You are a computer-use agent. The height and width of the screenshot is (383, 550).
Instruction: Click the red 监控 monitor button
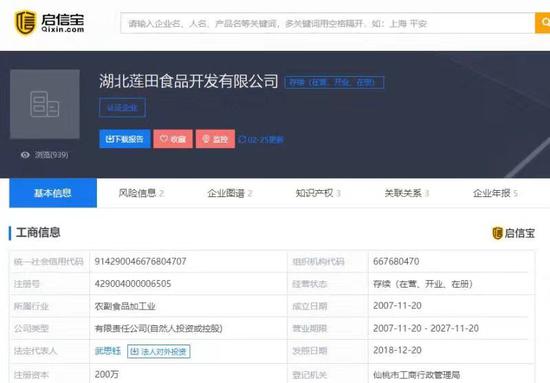click(x=215, y=139)
